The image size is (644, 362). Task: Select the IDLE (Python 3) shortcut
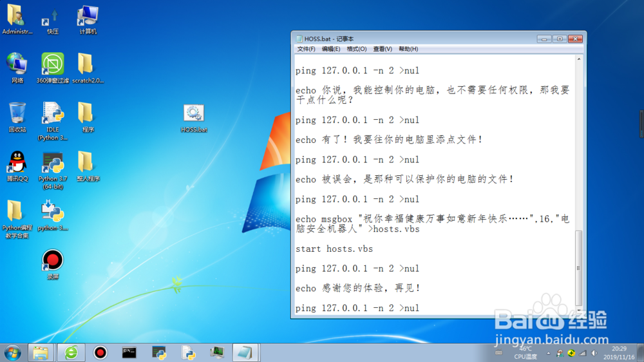pos(53,121)
